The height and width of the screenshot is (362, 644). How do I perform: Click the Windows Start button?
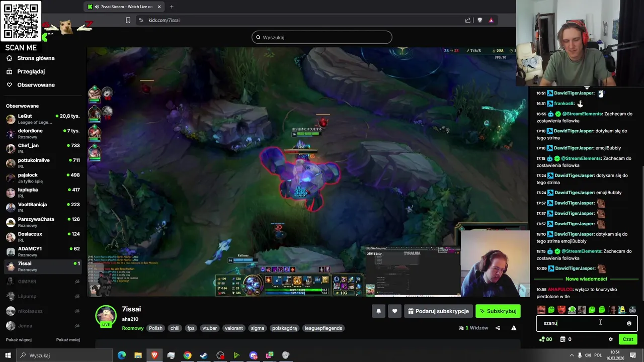(x=8, y=355)
